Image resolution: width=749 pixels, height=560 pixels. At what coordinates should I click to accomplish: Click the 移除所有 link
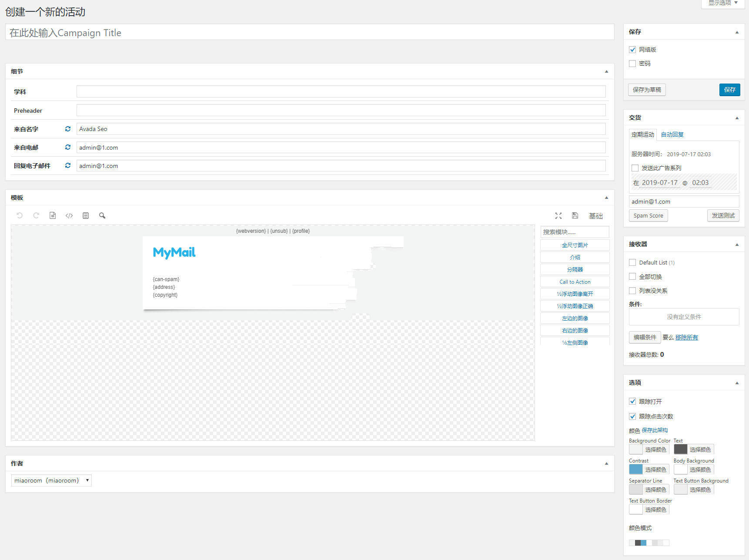pos(686,337)
